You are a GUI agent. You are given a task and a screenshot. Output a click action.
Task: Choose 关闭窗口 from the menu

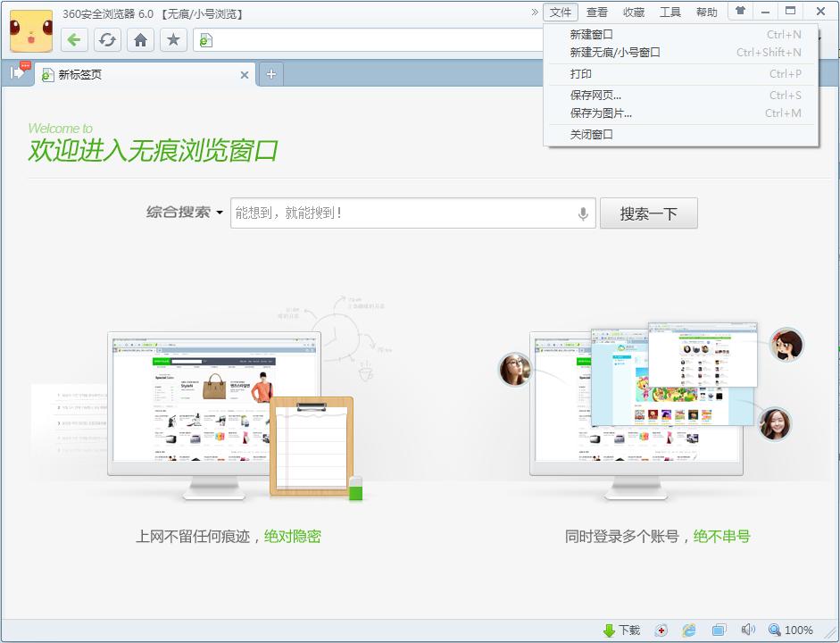coord(681,135)
